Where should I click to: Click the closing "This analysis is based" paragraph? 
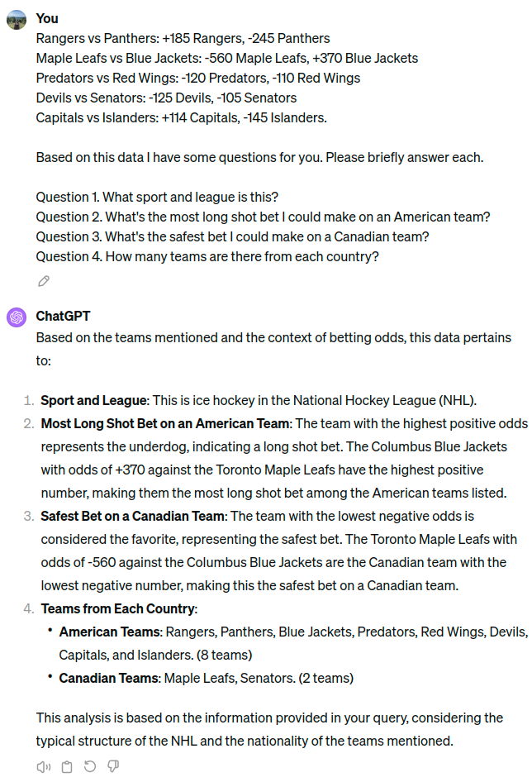[269, 729]
